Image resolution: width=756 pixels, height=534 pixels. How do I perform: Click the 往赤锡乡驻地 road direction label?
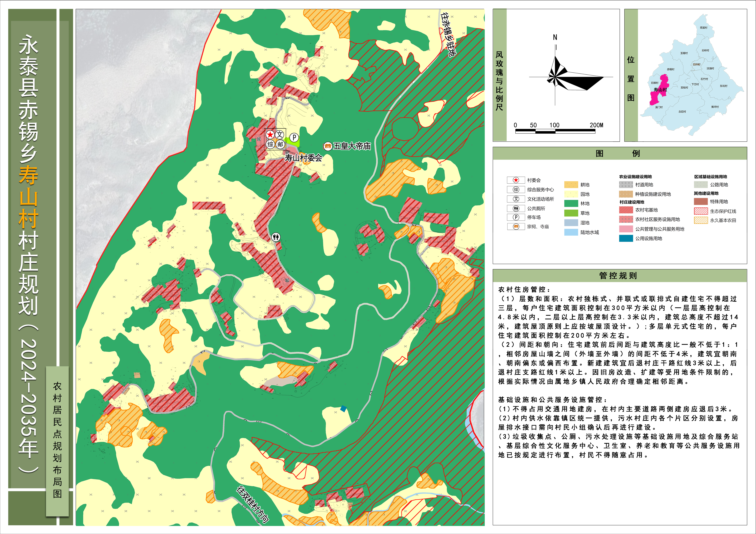[x=448, y=35]
